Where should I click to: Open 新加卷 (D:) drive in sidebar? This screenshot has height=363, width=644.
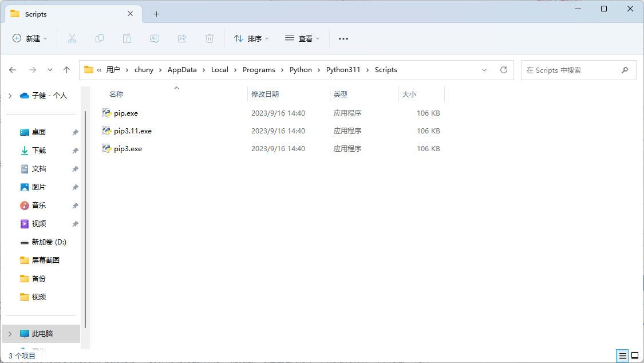[x=49, y=242]
